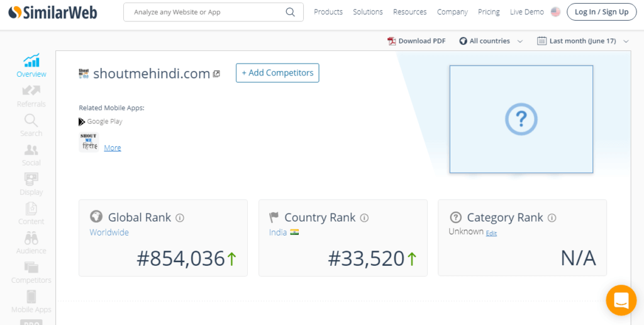
Task: Click the SimilarWeb logo
Action: (x=53, y=13)
